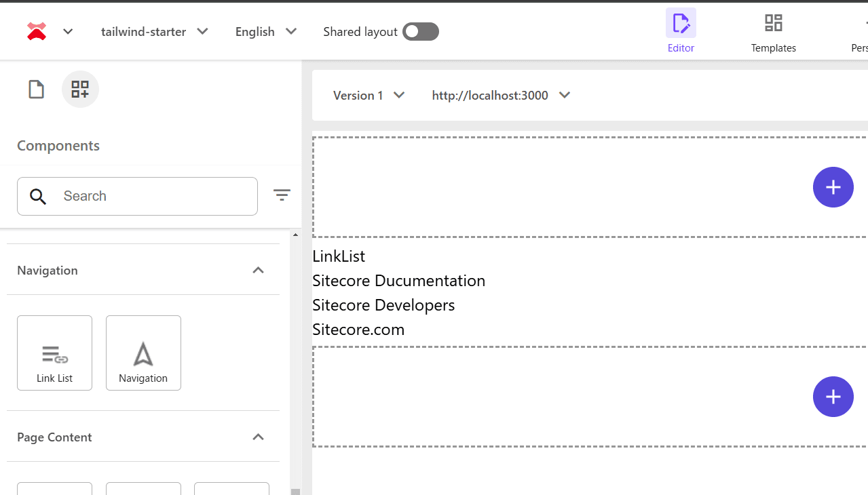Open the English language dropdown
This screenshot has width=868, height=495.
pos(265,32)
